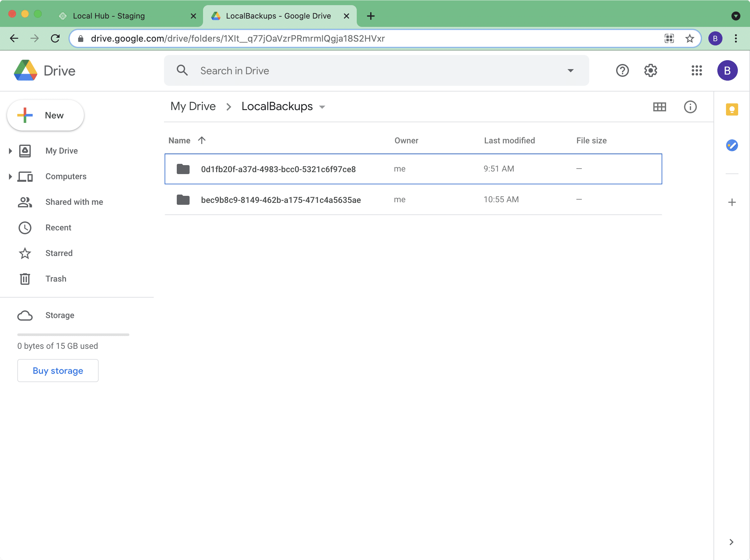Expand the Computers tree in sidebar
Viewport: 750px width, 560px height.
click(10, 177)
